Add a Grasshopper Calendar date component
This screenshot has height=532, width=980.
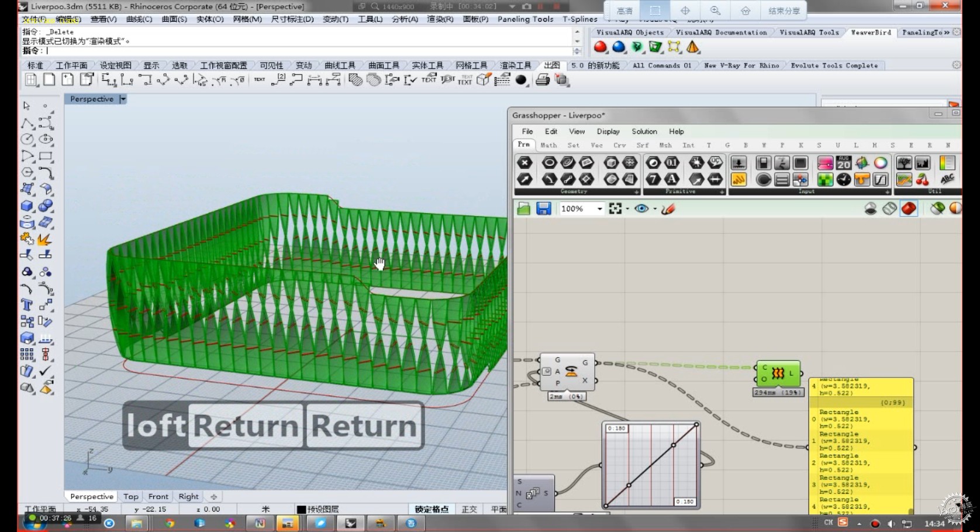click(843, 163)
